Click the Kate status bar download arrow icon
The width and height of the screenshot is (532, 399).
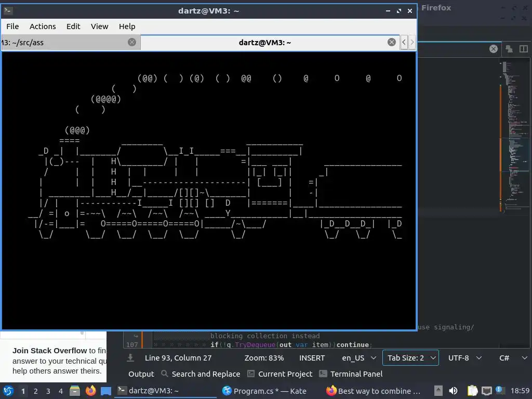click(x=130, y=357)
